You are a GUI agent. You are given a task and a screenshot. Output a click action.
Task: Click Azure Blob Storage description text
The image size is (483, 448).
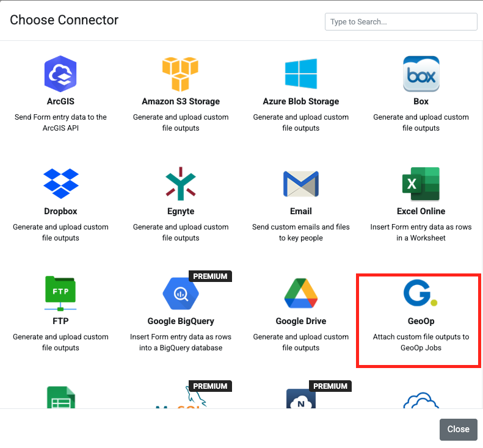(301, 123)
